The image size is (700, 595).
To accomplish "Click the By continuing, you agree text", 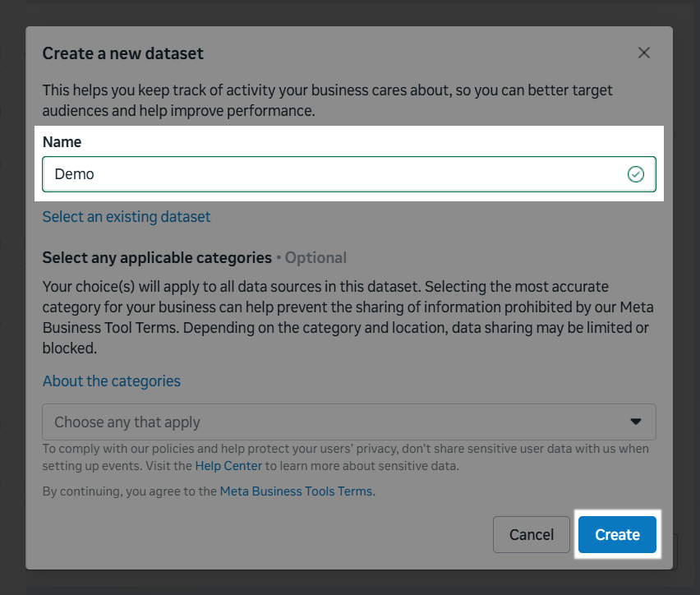I will [x=130, y=491].
